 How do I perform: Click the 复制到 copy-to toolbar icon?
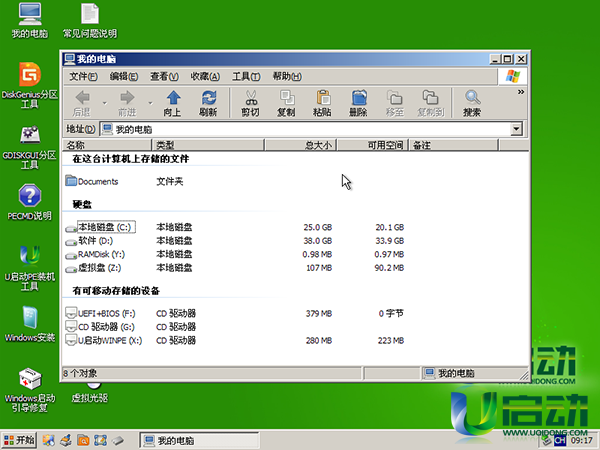point(431,103)
